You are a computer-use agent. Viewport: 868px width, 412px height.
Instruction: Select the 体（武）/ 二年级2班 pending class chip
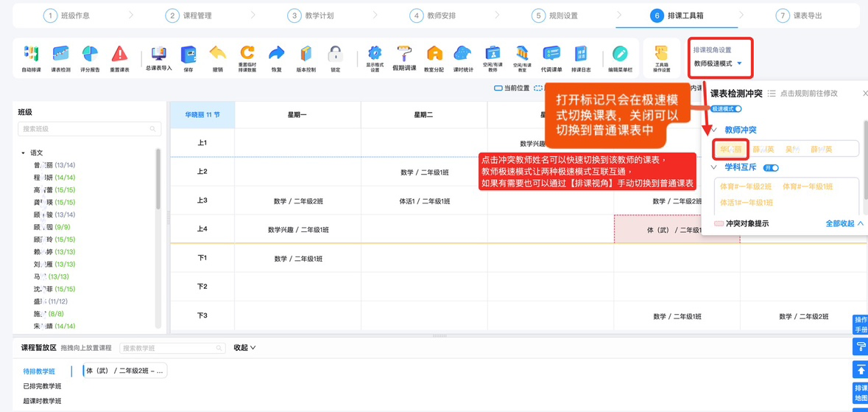pyautogui.click(x=124, y=371)
